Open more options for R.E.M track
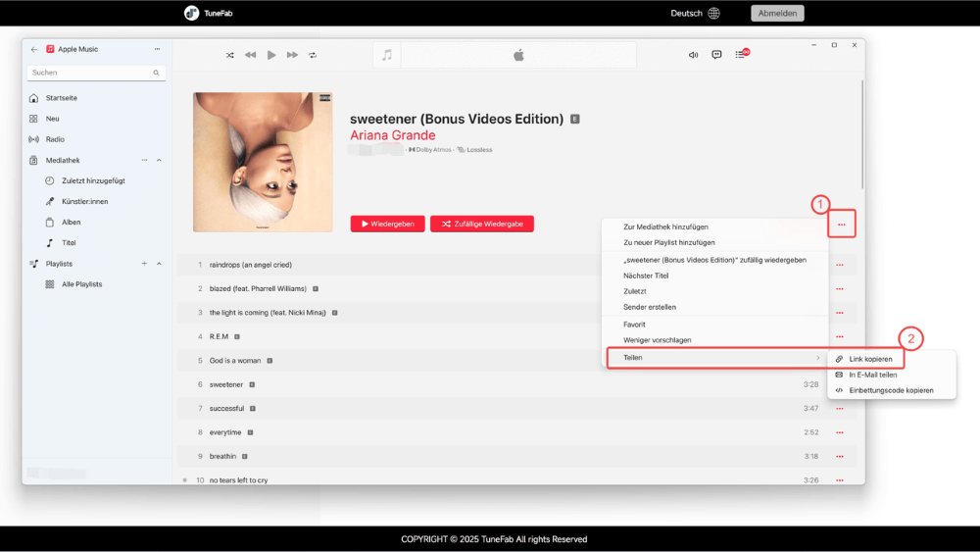Screen dimensions: 980x552 (x=840, y=337)
